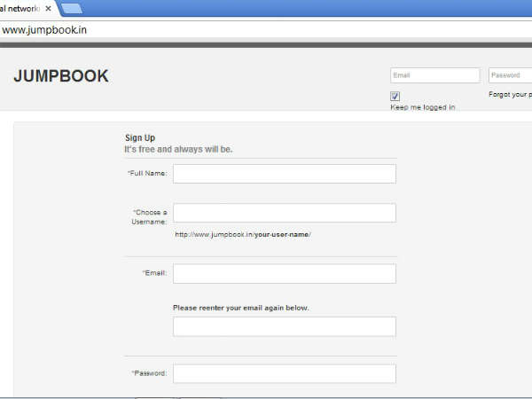Screen dimensions: 532x399
Task: Click the '*Full Name:' label
Action: click(x=147, y=174)
